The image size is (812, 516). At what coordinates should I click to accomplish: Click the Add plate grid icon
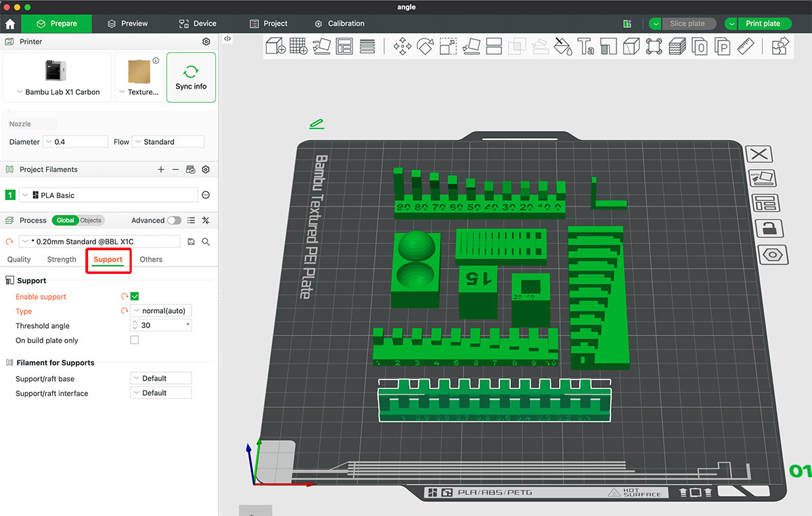(x=298, y=47)
